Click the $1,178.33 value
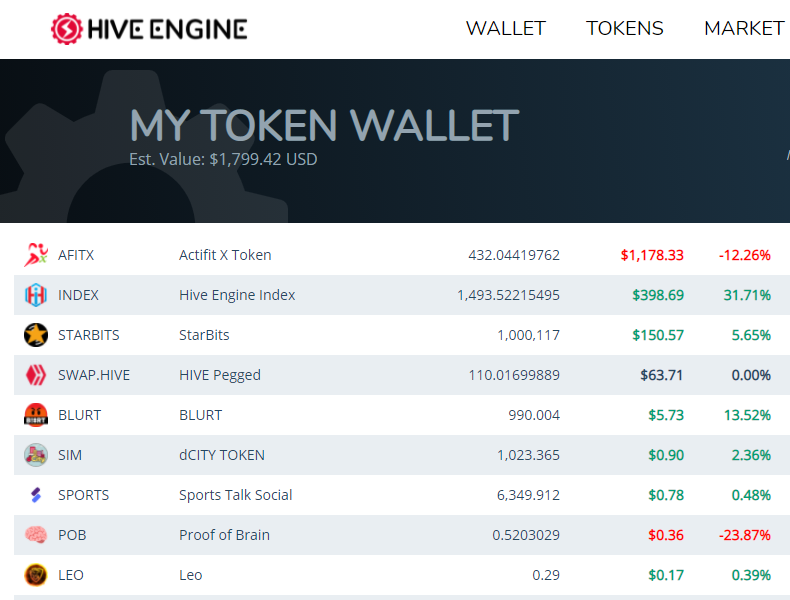The height and width of the screenshot is (600, 790). [x=652, y=255]
